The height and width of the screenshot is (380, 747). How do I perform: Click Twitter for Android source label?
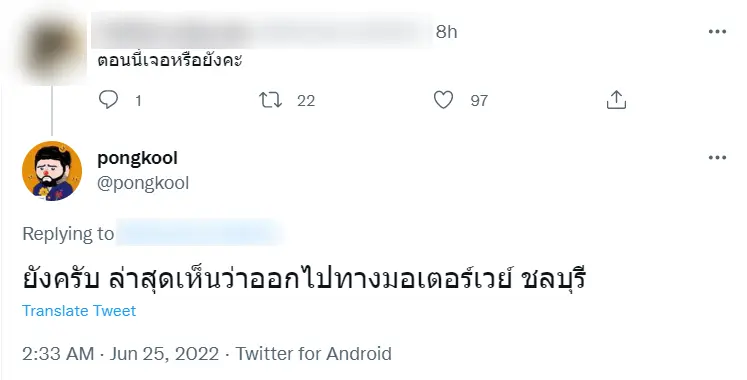click(x=313, y=354)
